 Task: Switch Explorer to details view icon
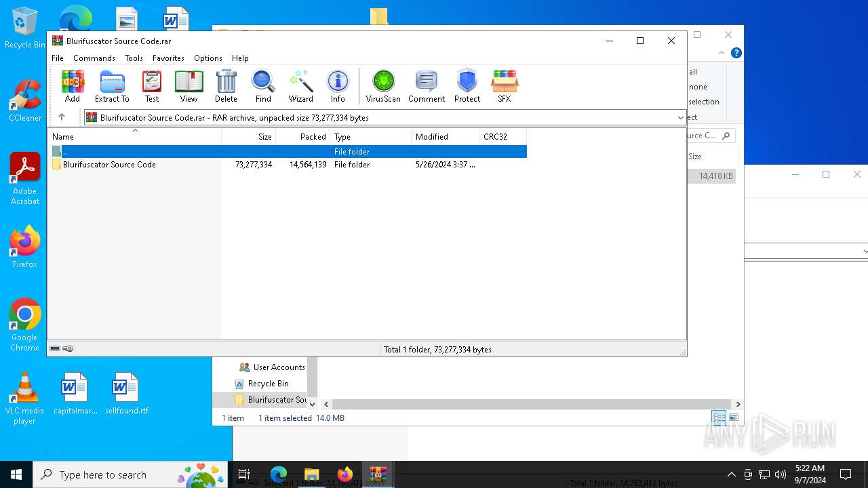click(719, 418)
